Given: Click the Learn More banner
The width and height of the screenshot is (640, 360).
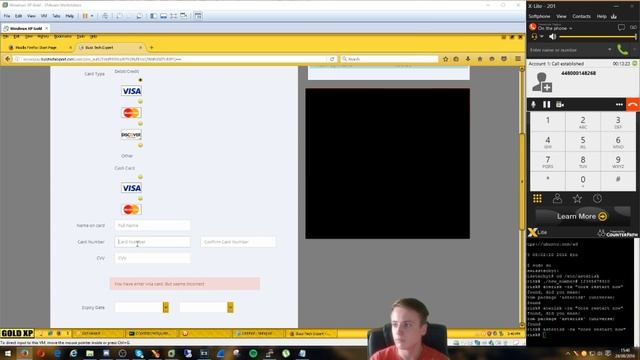Looking at the screenshot, I should 581,216.
